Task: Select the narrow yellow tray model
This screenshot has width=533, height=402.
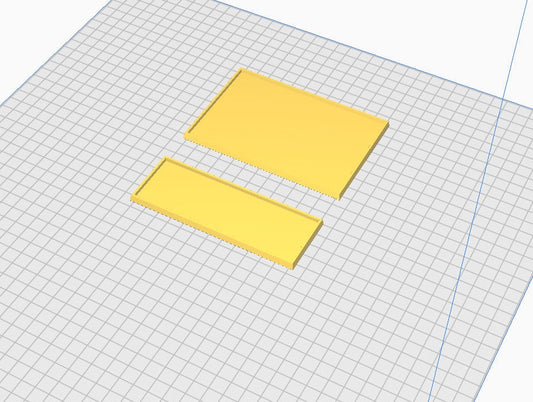Action: click(227, 212)
